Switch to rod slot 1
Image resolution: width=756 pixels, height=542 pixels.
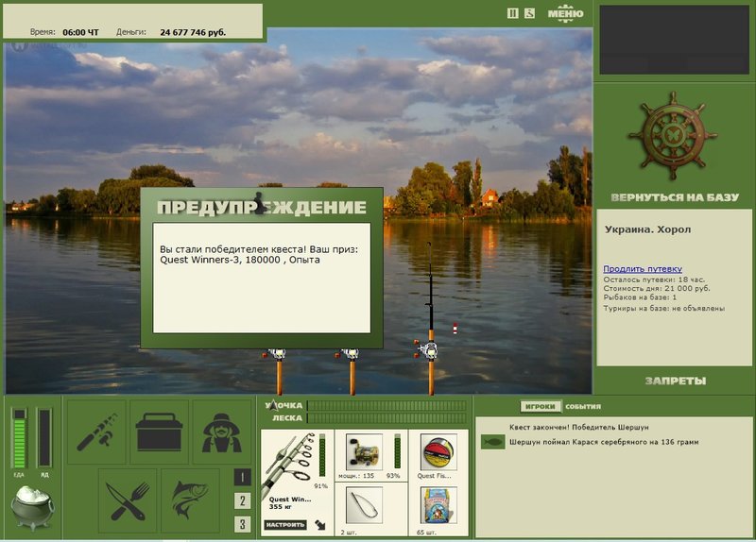pos(242,478)
